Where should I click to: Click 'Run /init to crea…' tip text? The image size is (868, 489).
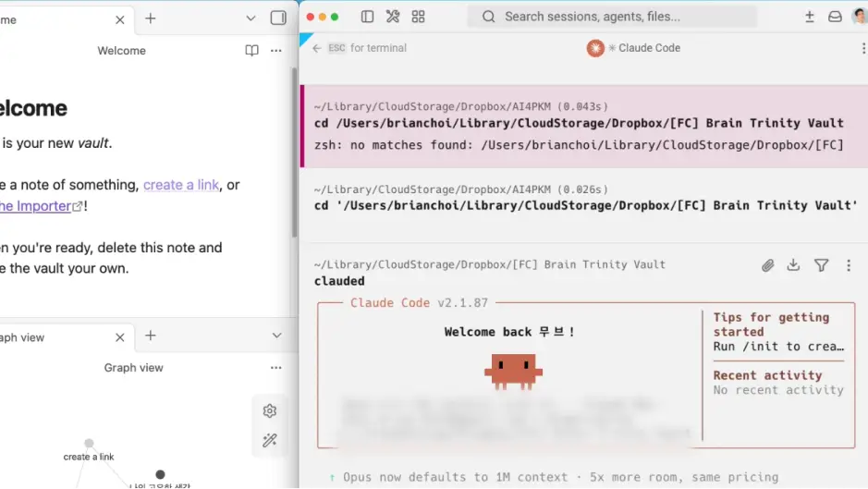778,347
